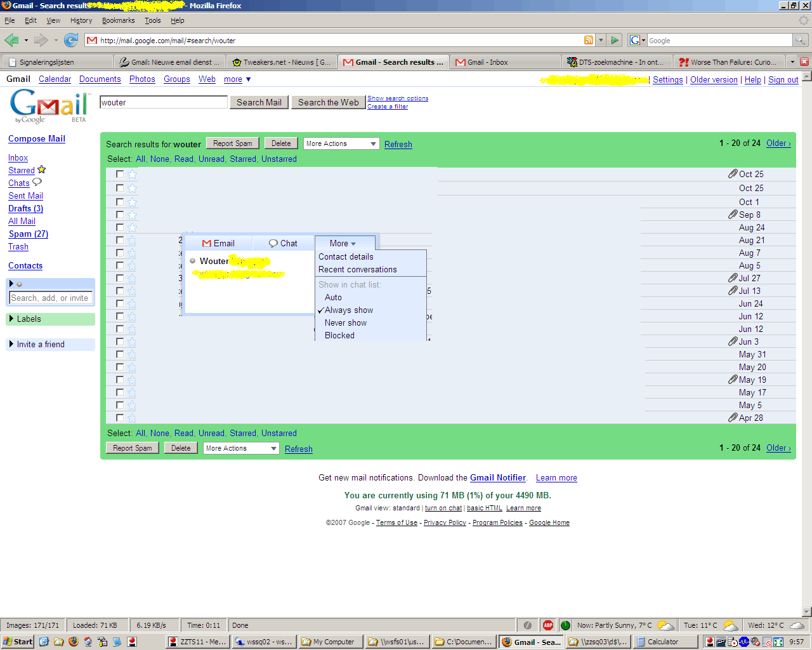Open the History menu in Firefox

[81, 20]
